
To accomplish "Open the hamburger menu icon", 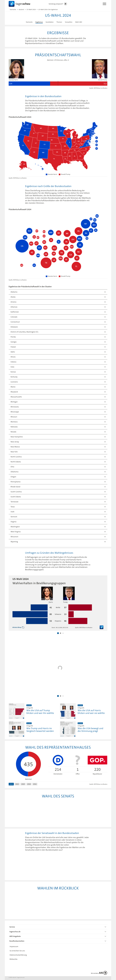I will pos(104,4).
